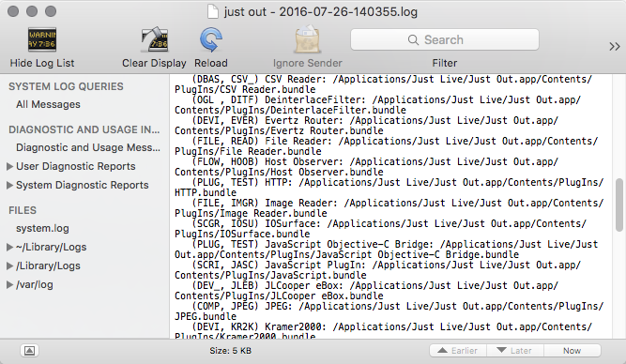
Task: Go to Later log entries
Action: click(515, 351)
